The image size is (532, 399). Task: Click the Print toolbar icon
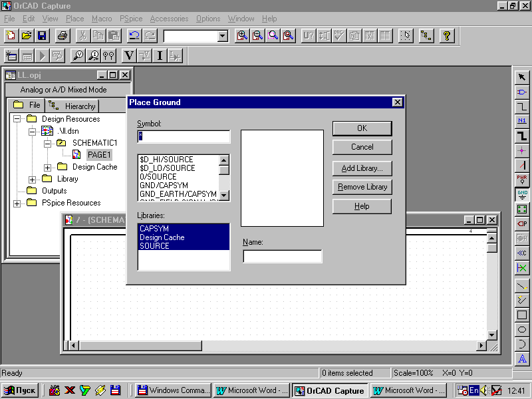tap(63, 36)
